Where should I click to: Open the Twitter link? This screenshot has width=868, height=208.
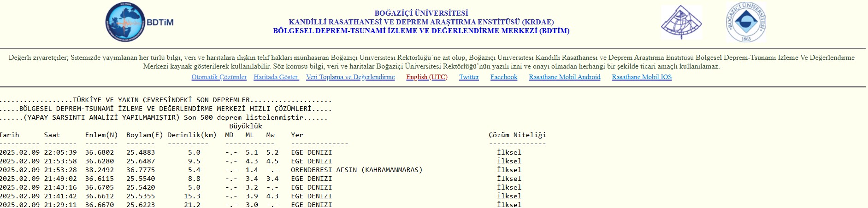pos(469,77)
